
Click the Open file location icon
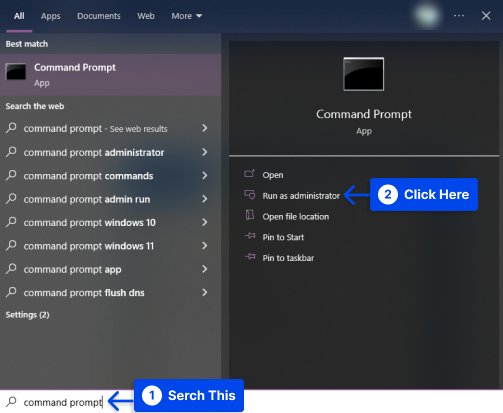pos(250,215)
